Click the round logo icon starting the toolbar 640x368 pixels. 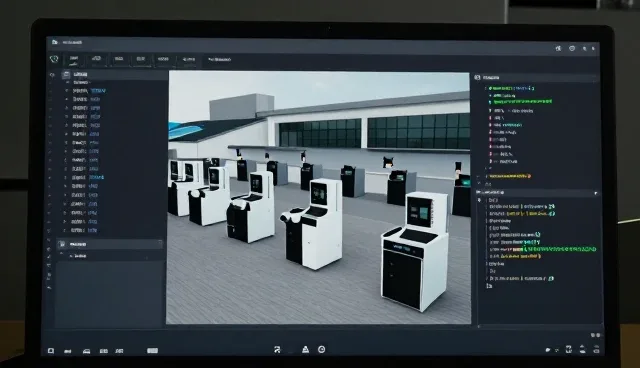[54, 60]
